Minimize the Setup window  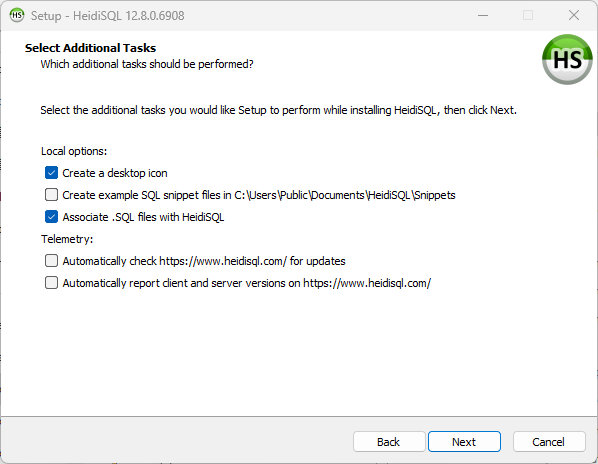click(x=483, y=15)
